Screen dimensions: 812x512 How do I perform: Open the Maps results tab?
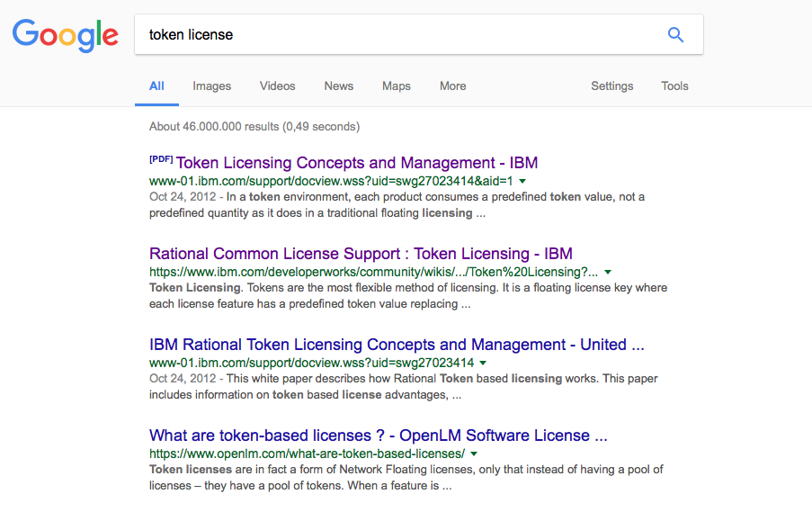pos(396,86)
